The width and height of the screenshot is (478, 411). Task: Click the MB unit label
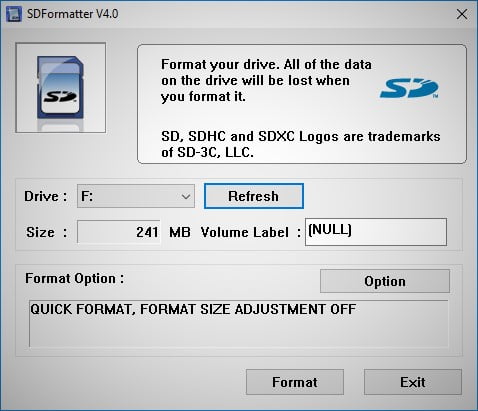pyautogui.click(x=180, y=232)
